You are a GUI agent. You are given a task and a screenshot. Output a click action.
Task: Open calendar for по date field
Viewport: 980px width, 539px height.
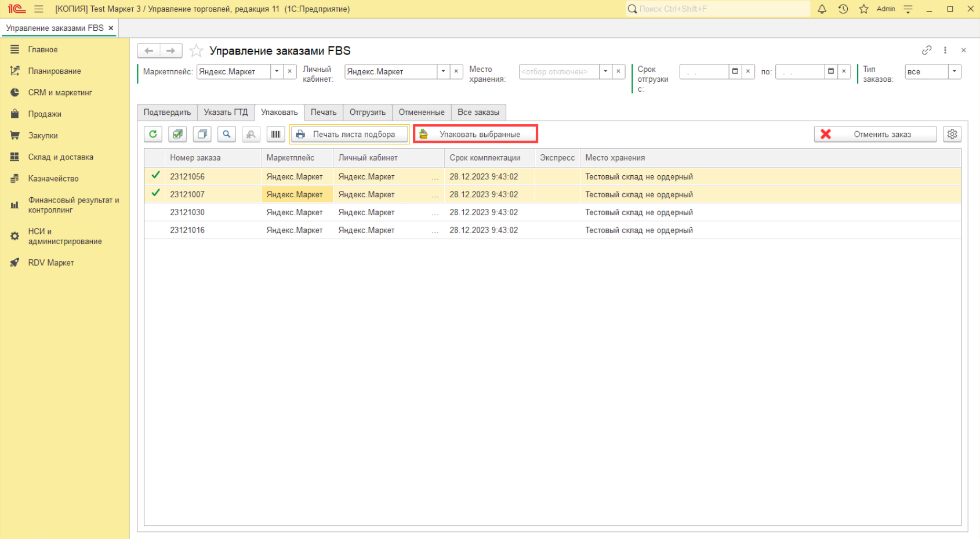[x=831, y=71]
